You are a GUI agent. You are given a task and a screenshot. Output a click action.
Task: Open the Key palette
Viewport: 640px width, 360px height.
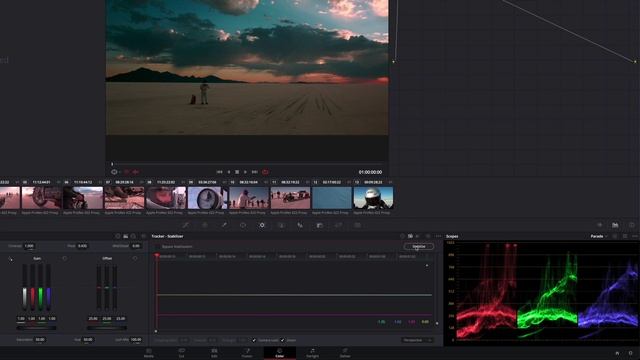pos(320,225)
